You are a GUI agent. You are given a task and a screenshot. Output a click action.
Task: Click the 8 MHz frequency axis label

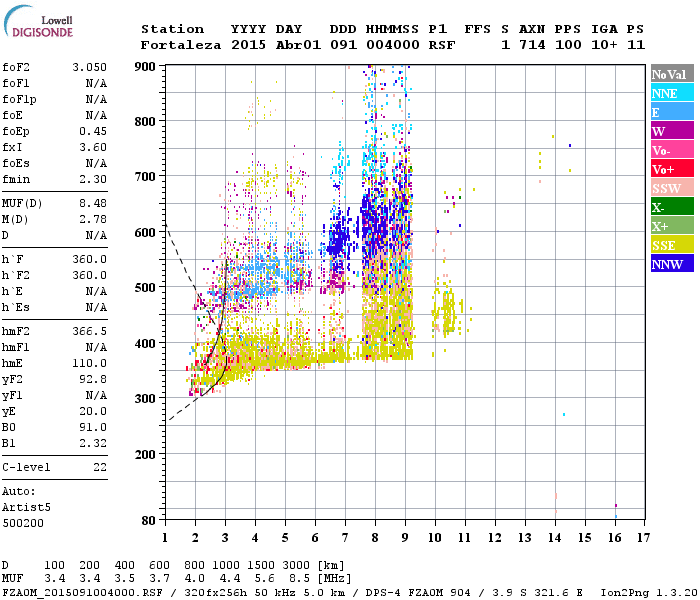coord(375,538)
